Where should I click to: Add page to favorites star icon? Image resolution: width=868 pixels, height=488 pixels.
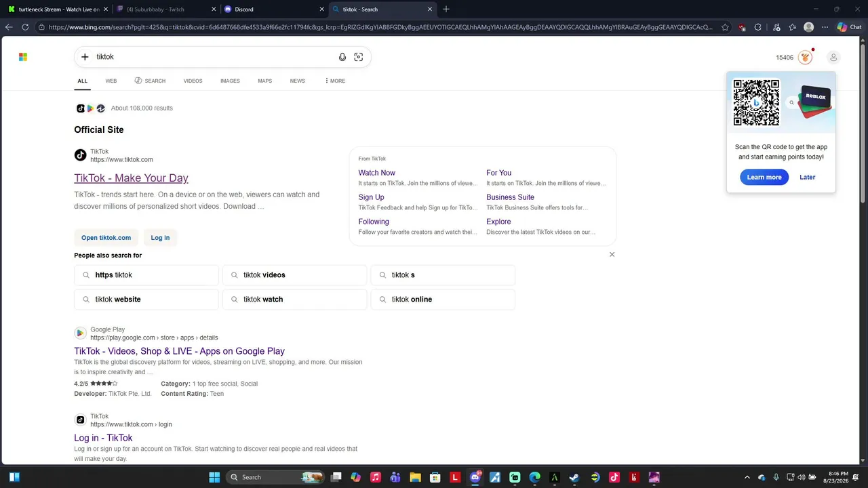(x=726, y=27)
